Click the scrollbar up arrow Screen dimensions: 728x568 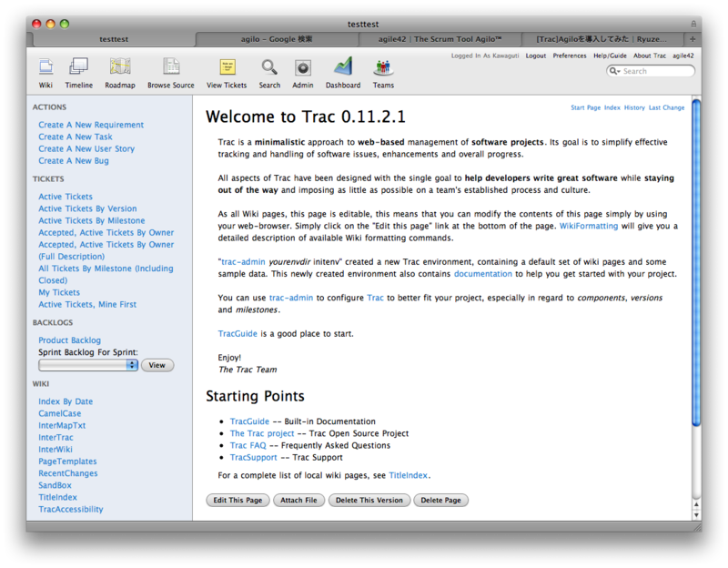coord(696,504)
